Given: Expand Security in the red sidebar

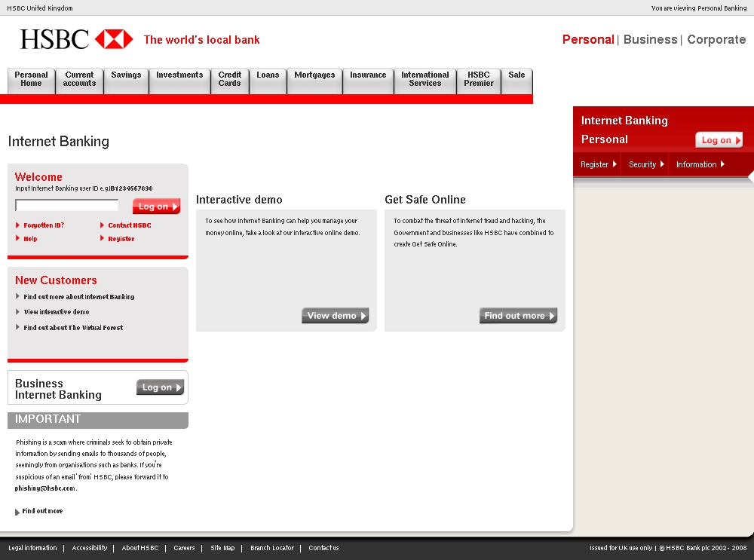Looking at the screenshot, I should pyautogui.click(x=646, y=164).
